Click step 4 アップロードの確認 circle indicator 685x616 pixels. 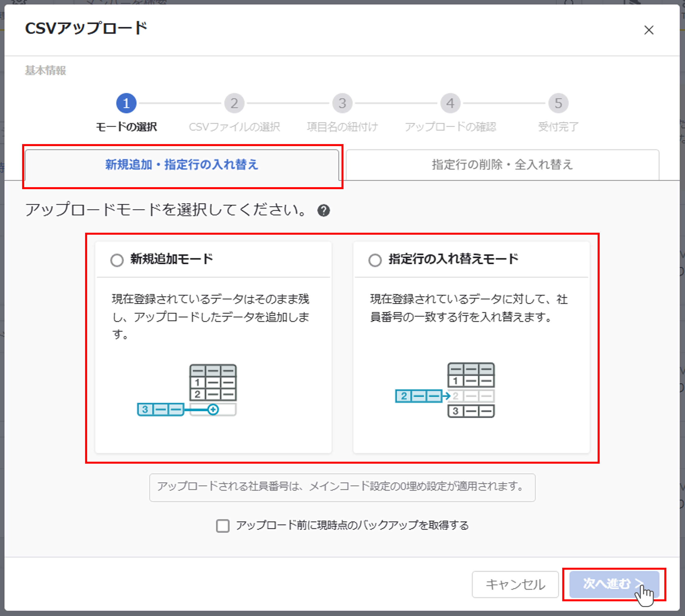coord(450,103)
